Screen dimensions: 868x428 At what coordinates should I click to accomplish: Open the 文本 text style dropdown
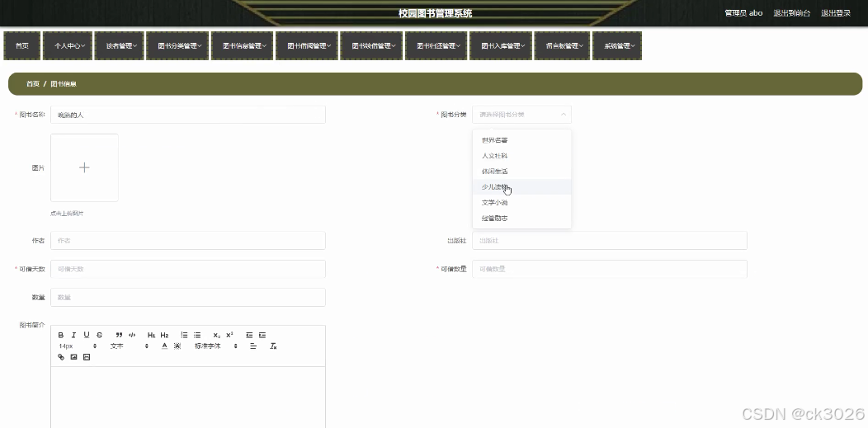coord(130,346)
